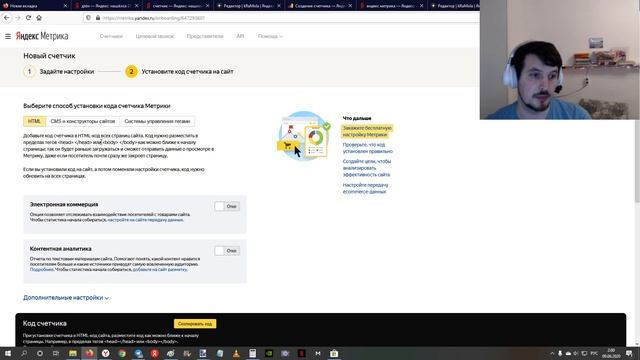Open the taskbar clock and date

611,353
